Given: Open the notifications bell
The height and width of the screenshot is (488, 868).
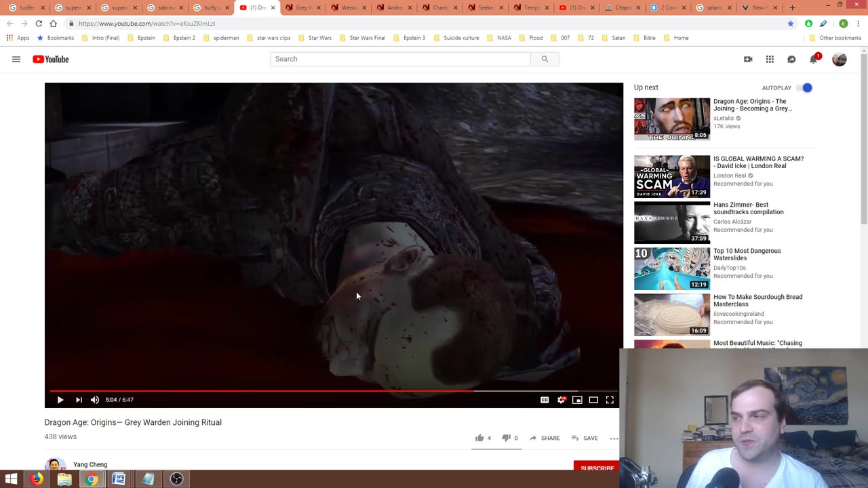Looking at the screenshot, I should (814, 59).
